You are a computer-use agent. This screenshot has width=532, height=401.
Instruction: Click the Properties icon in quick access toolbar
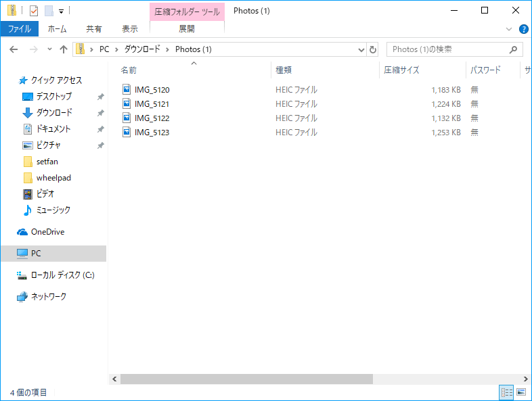[x=33, y=11]
